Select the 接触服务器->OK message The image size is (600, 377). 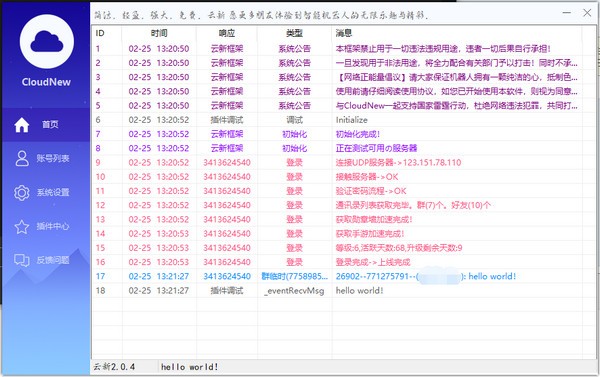(x=367, y=177)
